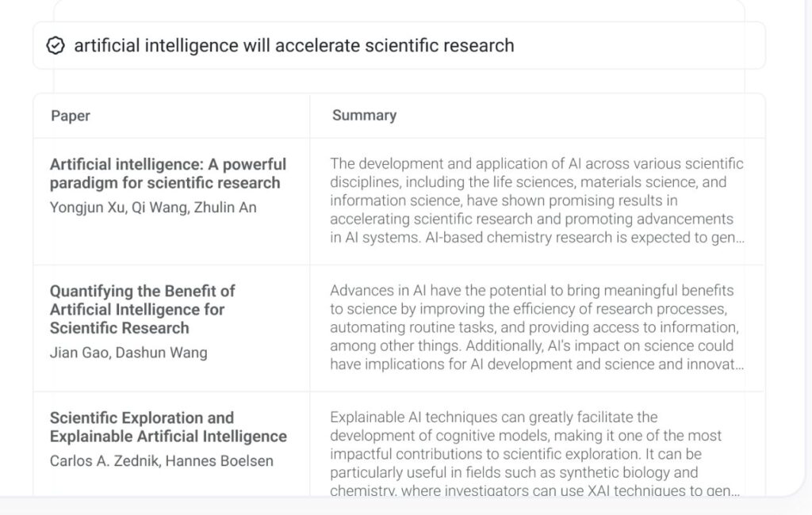Click author name Hannes Boelsen
This screenshot has width=812, height=515.
click(219, 460)
